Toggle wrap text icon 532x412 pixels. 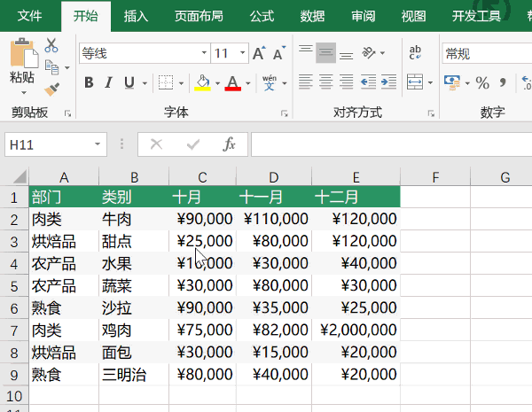point(415,52)
